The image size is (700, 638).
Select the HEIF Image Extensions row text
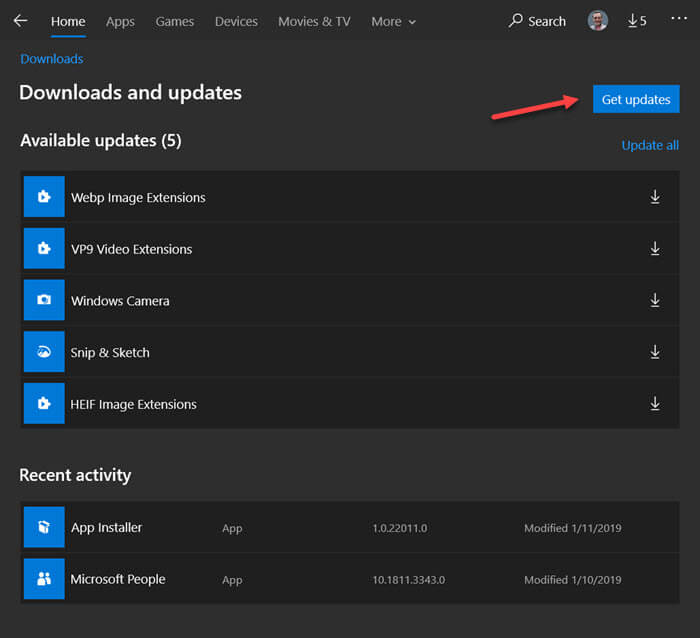(x=133, y=404)
